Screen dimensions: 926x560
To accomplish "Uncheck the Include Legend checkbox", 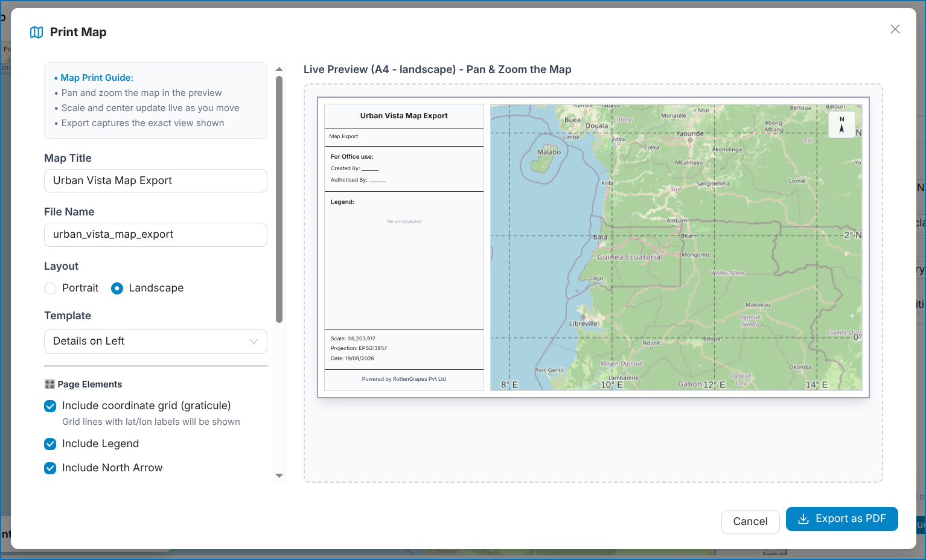I will tap(50, 444).
